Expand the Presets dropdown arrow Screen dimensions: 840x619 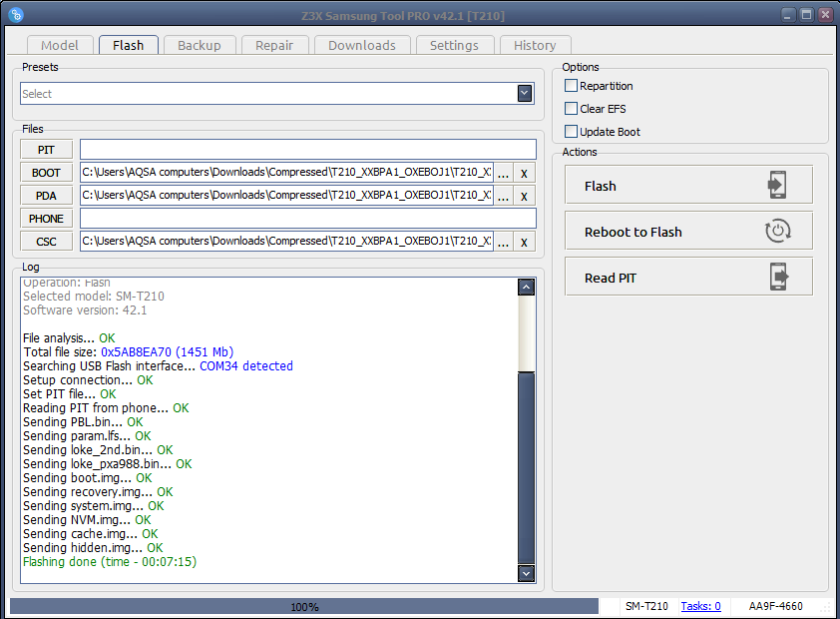coord(525,94)
